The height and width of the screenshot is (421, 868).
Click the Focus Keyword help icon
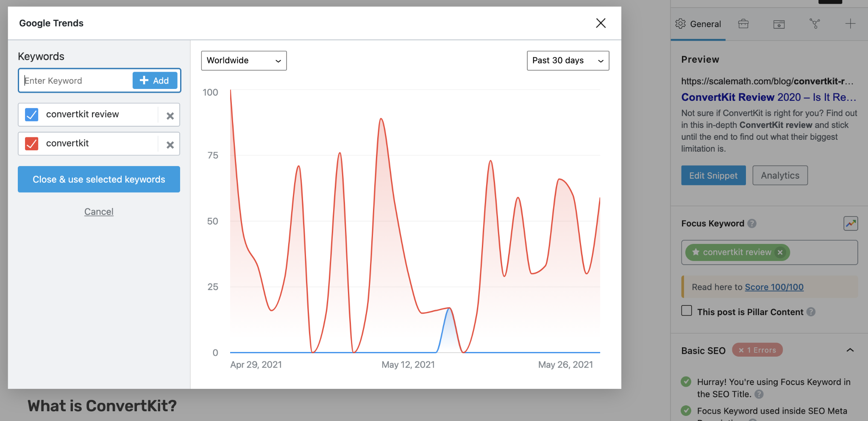752,223
